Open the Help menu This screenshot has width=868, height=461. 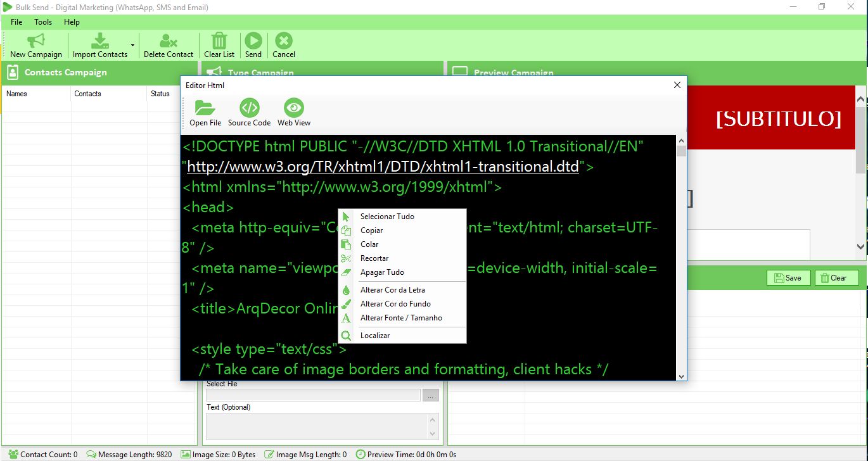click(x=72, y=22)
